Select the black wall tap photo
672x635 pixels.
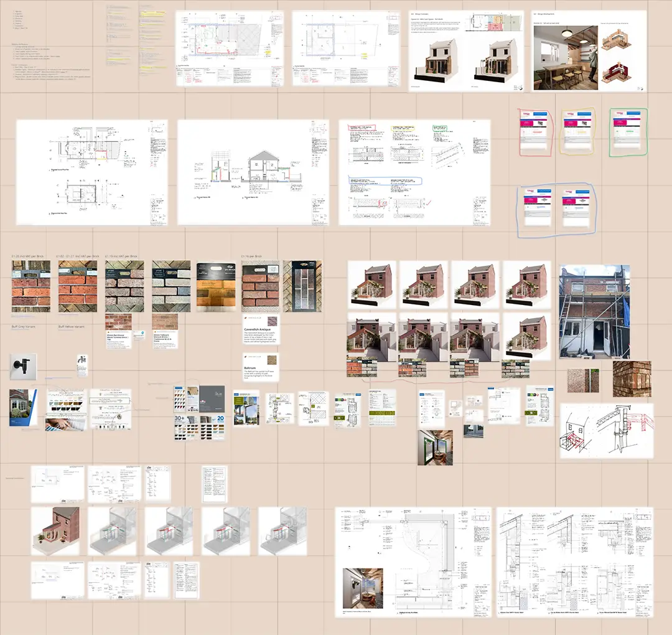point(23,367)
